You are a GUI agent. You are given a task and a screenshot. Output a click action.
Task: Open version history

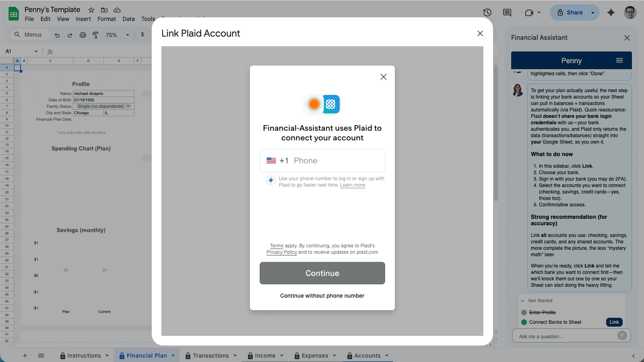[487, 12]
